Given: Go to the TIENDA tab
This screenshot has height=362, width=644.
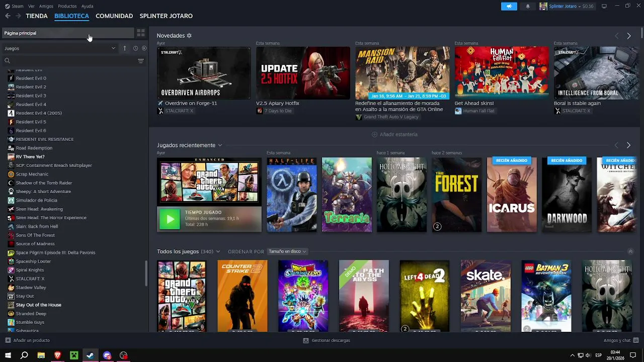Looking at the screenshot, I should click(37, 16).
